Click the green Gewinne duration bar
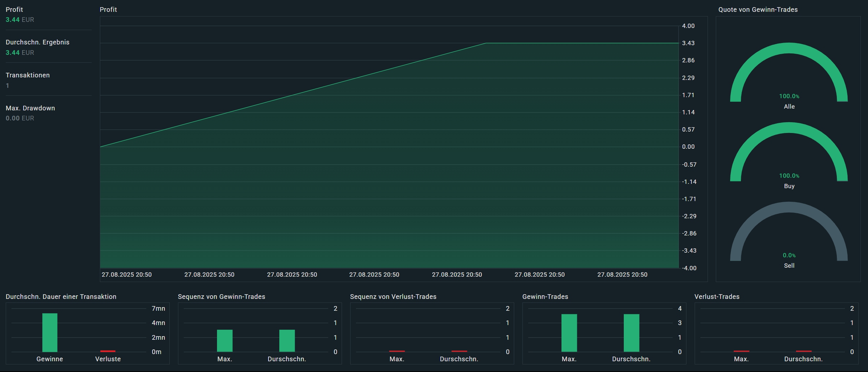 coord(50,332)
